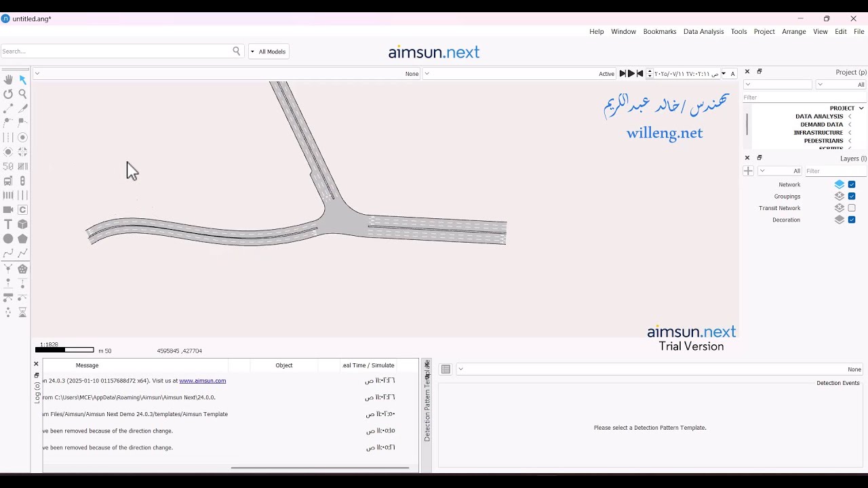Click the play simulation button
The image size is (868, 488).
pyautogui.click(x=631, y=74)
